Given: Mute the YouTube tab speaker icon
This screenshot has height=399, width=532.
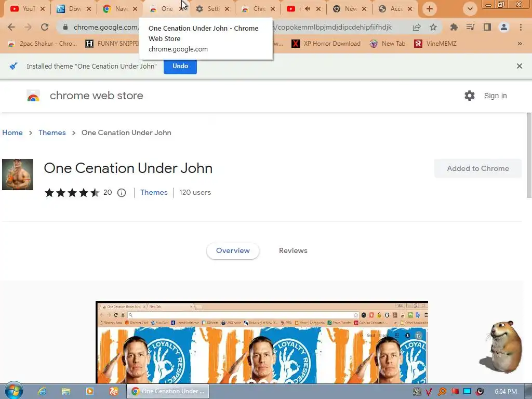Looking at the screenshot, I should [x=308, y=9].
